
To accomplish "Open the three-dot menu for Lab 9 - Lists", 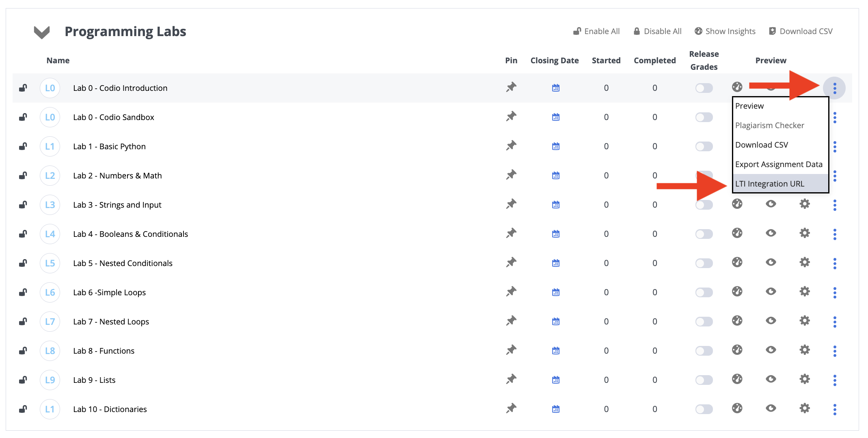I will coord(835,380).
